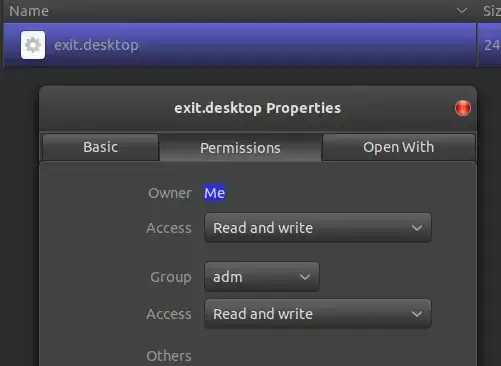Open the Group access dropdown
This screenshot has height=366, width=501.
[318, 314]
